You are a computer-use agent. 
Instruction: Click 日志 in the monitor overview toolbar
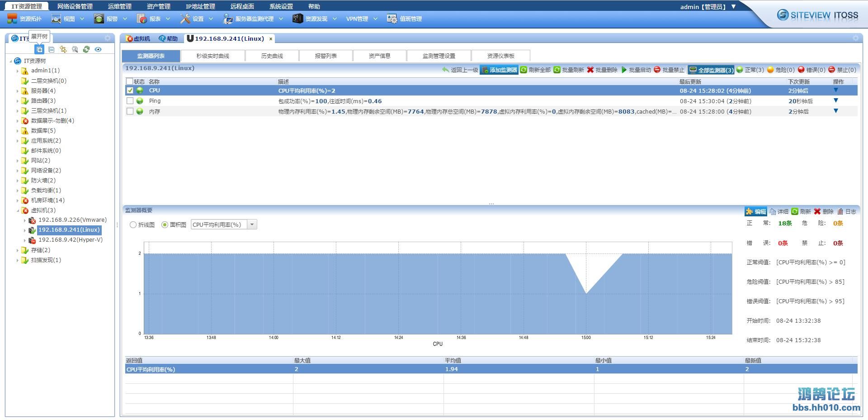tap(847, 211)
